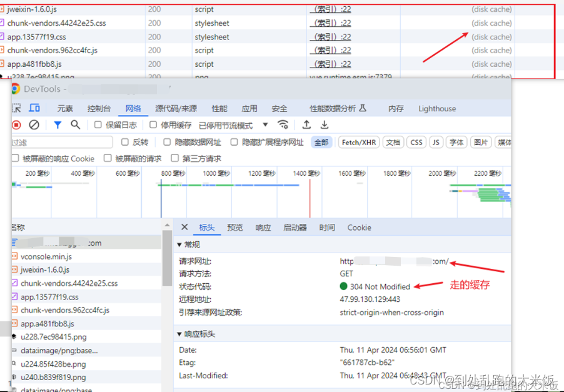Click file icon beside vconsole.min.js
This screenshot has height=392, width=564.
pyautogui.click(x=14, y=256)
